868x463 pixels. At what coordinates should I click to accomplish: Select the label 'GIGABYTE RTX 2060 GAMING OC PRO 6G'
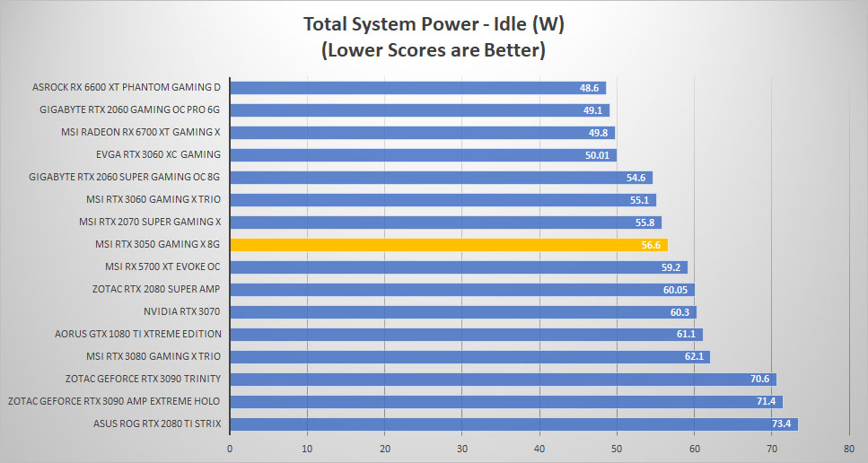click(129, 109)
